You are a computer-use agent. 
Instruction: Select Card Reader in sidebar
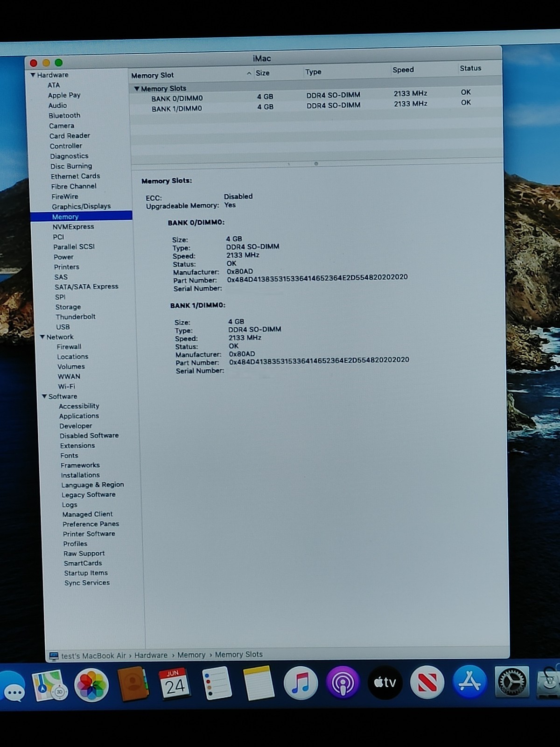coord(70,136)
